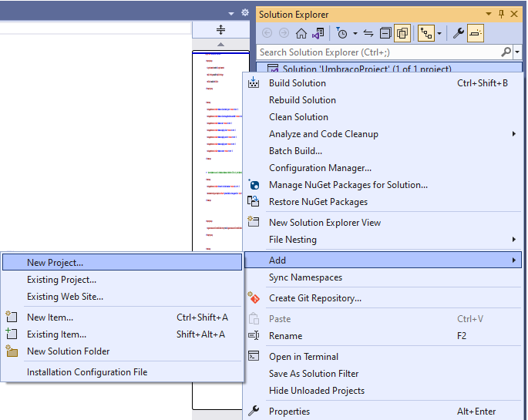Screen dimensions: 528x420
Task: Open Batch Build dialog
Action: tap(384, 151)
